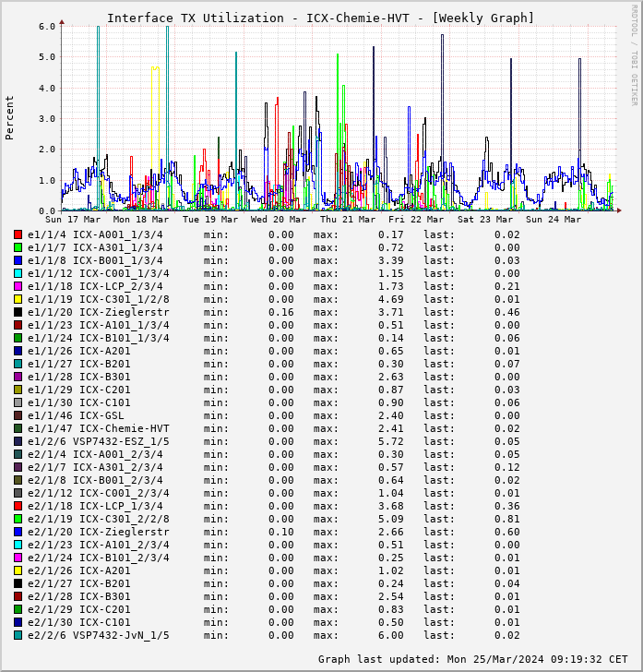
Task: Click the blue swatch for e1/1/8 ICX-B001_1/3/4
Action: 18,260
